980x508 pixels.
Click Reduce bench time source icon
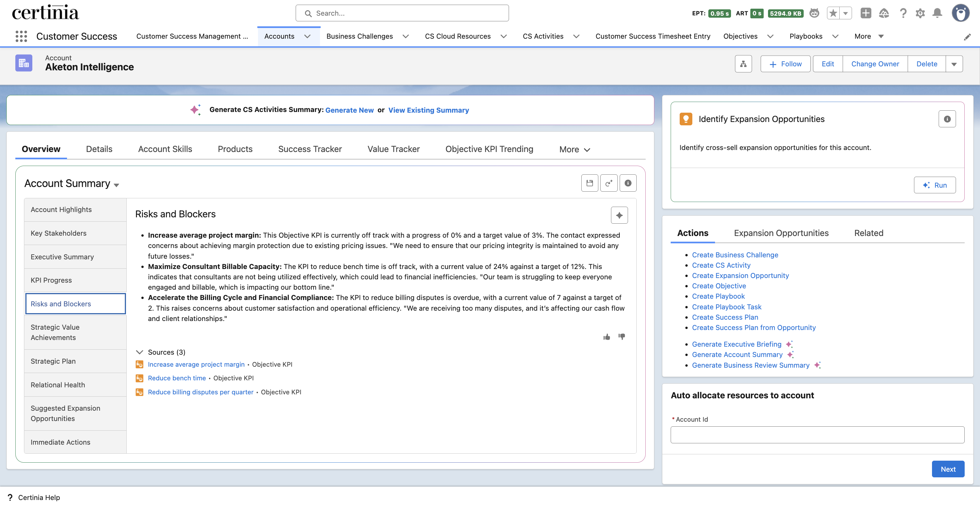[x=140, y=378]
